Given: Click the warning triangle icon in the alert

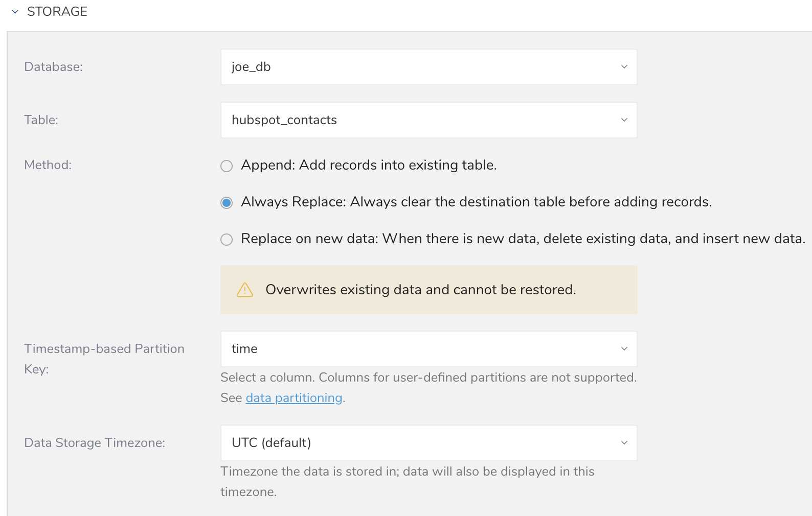Looking at the screenshot, I should click(x=245, y=290).
